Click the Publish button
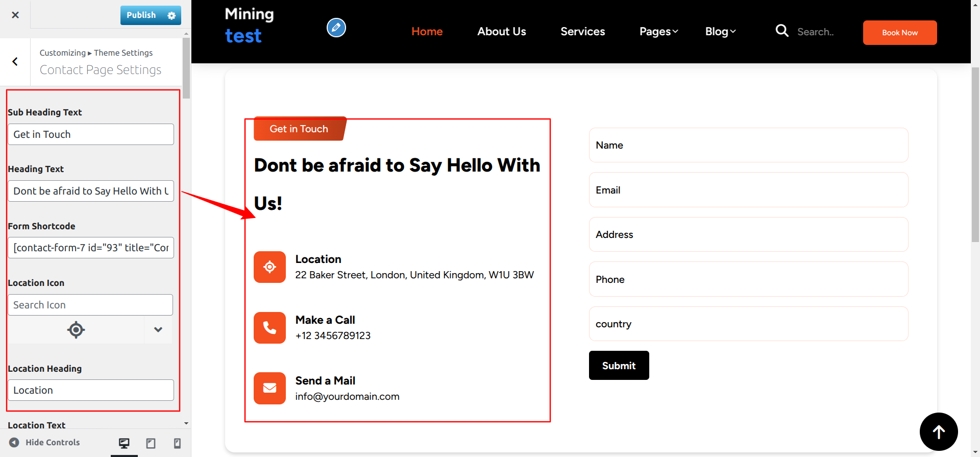 coord(141,15)
